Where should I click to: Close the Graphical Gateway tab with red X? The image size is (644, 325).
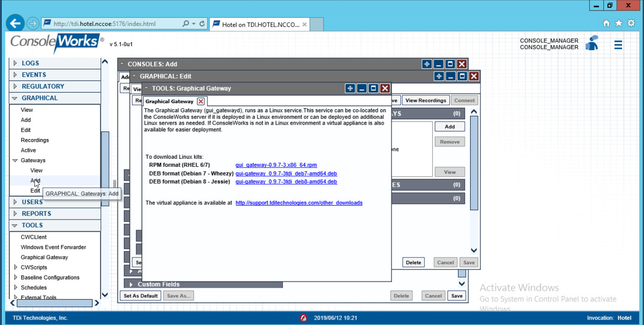(201, 101)
